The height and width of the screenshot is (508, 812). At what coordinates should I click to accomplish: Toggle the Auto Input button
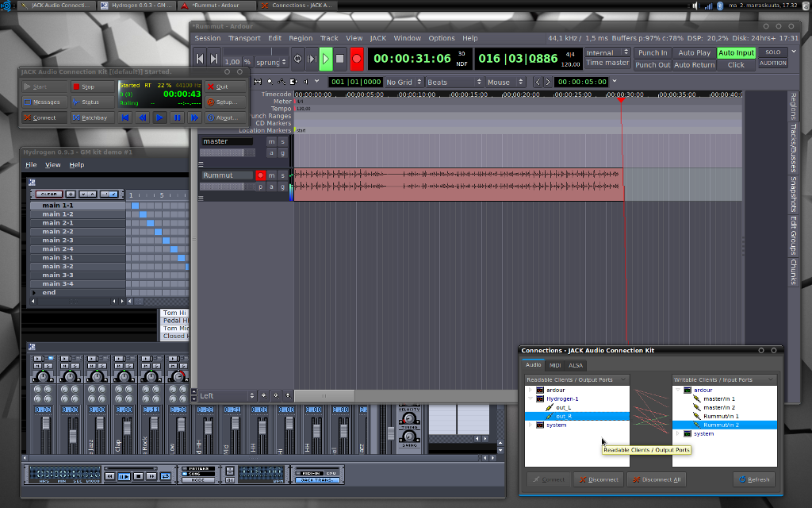pyautogui.click(x=736, y=52)
